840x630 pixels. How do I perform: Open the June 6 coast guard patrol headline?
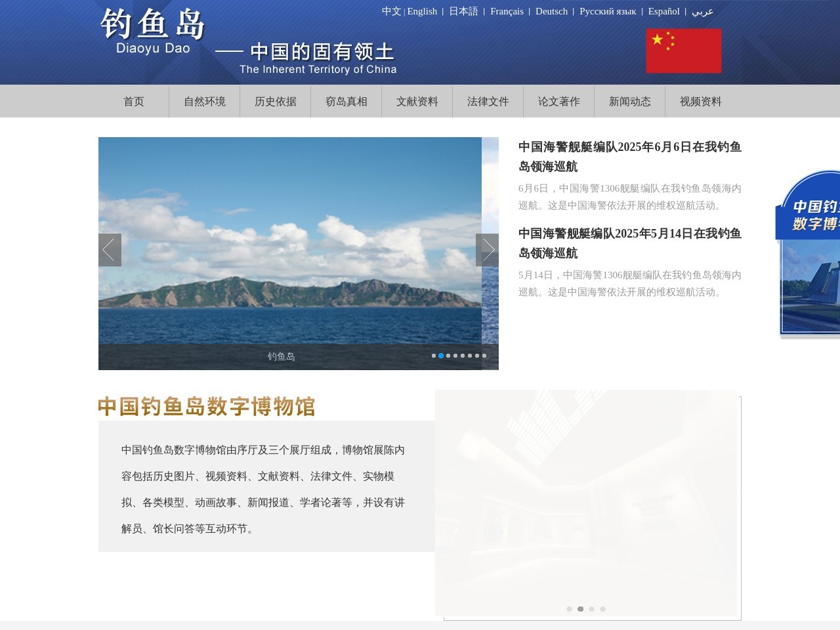tap(629, 157)
